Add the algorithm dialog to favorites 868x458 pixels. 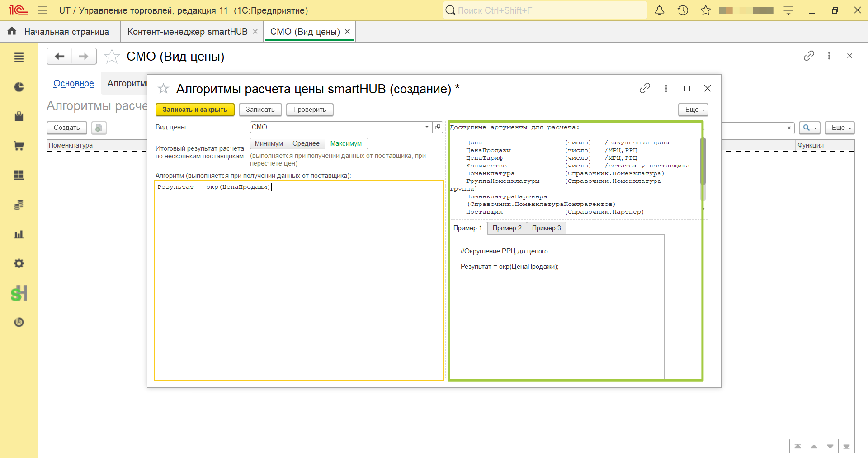point(163,89)
